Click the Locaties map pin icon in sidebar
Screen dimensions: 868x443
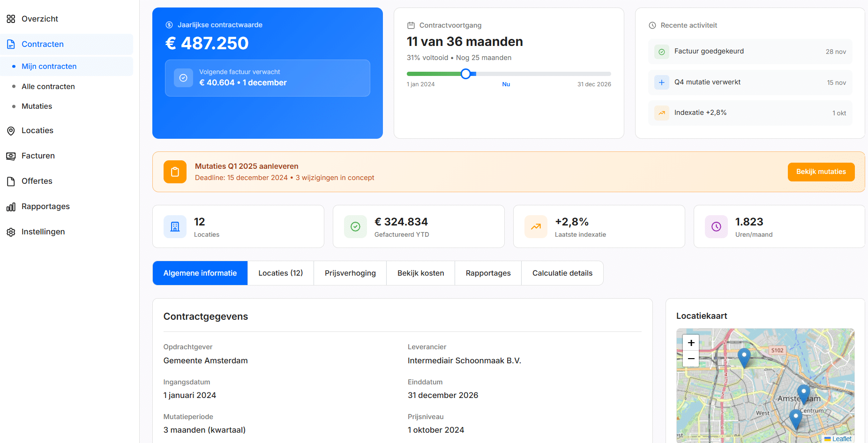coord(11,130)
